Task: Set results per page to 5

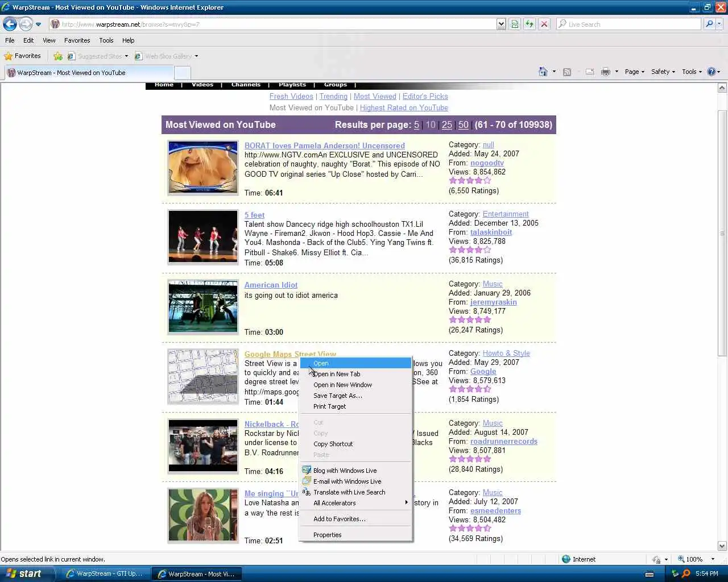Action: pyautogui.click(x=416, y=125)
